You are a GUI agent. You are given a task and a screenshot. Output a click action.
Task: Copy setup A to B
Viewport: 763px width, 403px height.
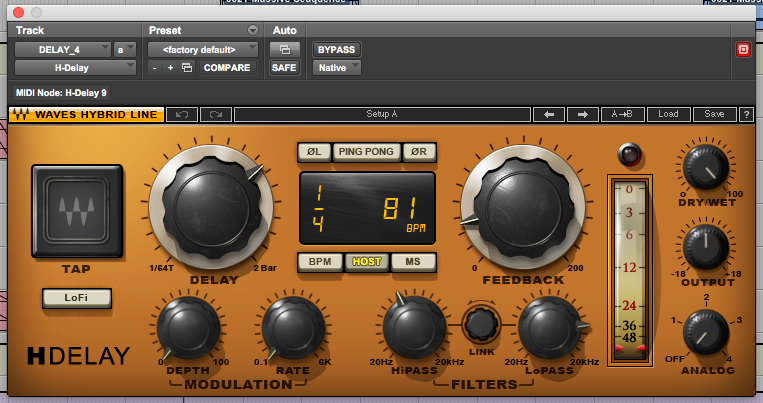coord(622,115)
